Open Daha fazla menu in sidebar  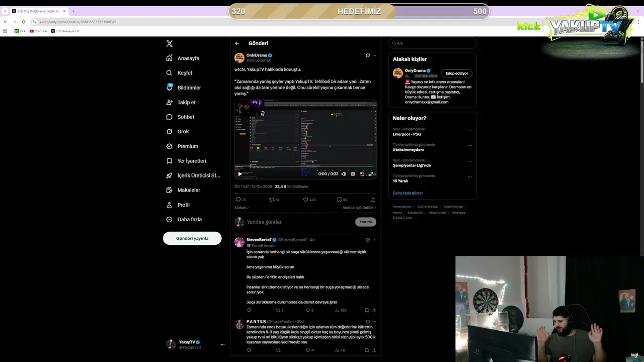pyautogui.click(x=184, y=219)
